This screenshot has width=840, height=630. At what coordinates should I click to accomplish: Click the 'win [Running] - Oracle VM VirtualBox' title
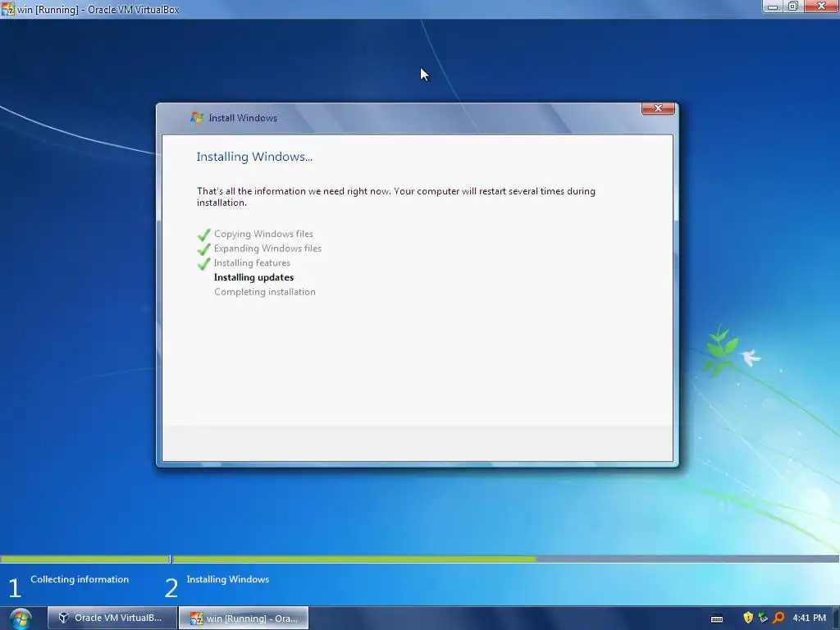coord(98,9)
